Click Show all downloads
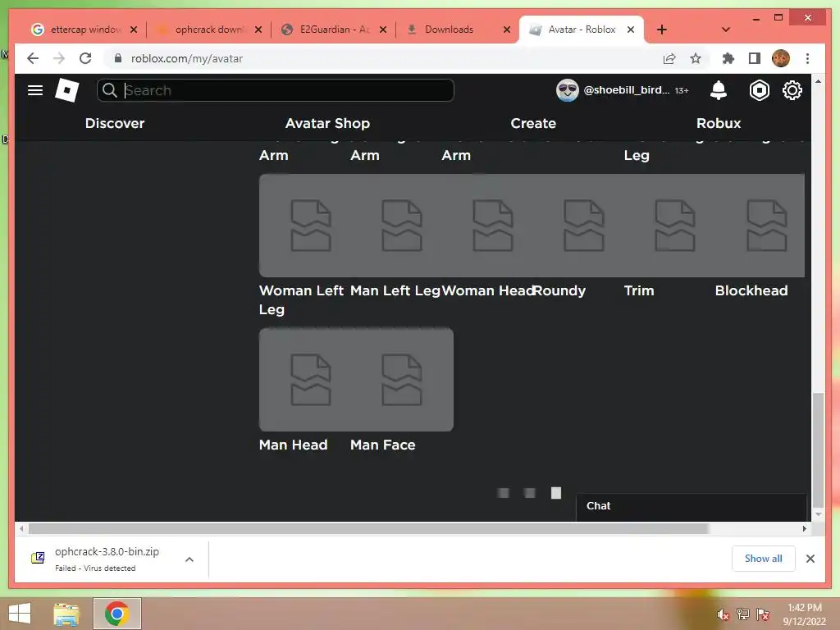The width and height of the screenshot is (840, 630). [764, 559]
